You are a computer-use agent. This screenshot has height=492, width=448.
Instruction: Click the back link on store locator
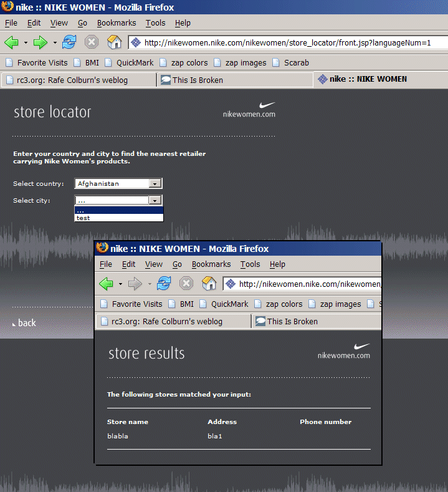[24, 323]
